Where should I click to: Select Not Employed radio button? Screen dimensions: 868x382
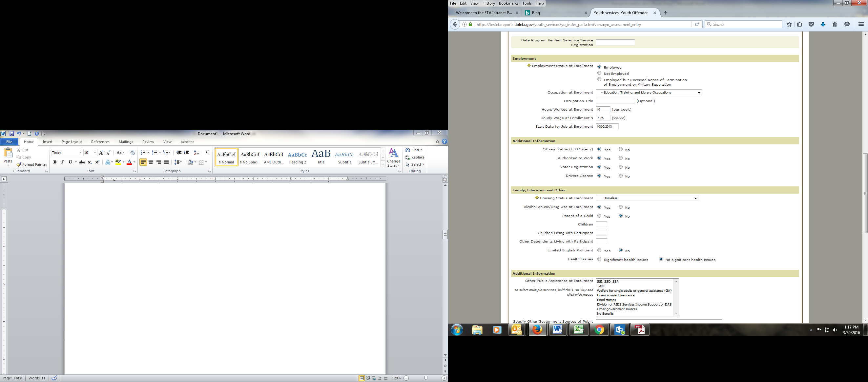[599, 73]
